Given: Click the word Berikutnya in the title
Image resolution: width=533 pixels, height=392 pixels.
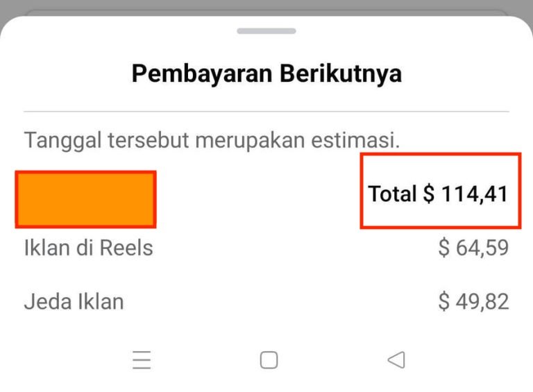Looking at the screenshot, I should coord(341,74).
